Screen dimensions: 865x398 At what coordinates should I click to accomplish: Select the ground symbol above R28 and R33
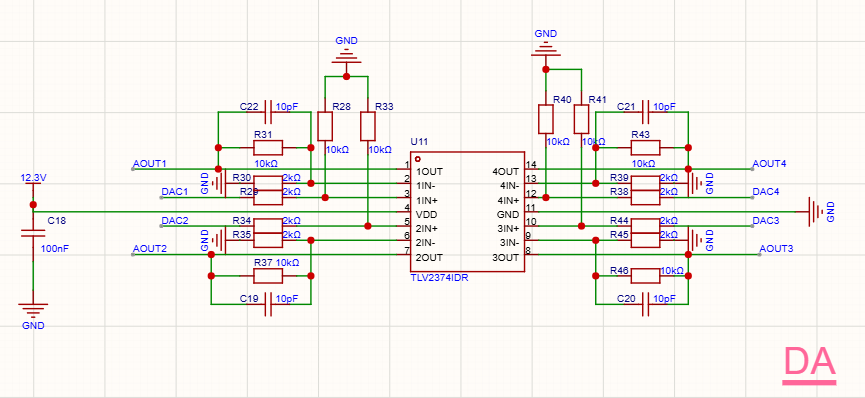pyautogui.click(x=346, y=55)
